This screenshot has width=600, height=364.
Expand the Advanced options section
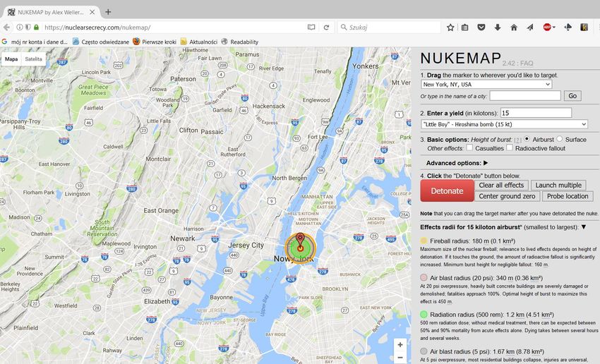point(486,163)
